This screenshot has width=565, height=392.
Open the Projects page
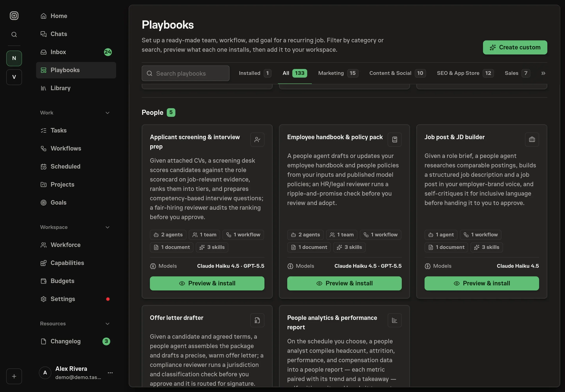[76, 184]
